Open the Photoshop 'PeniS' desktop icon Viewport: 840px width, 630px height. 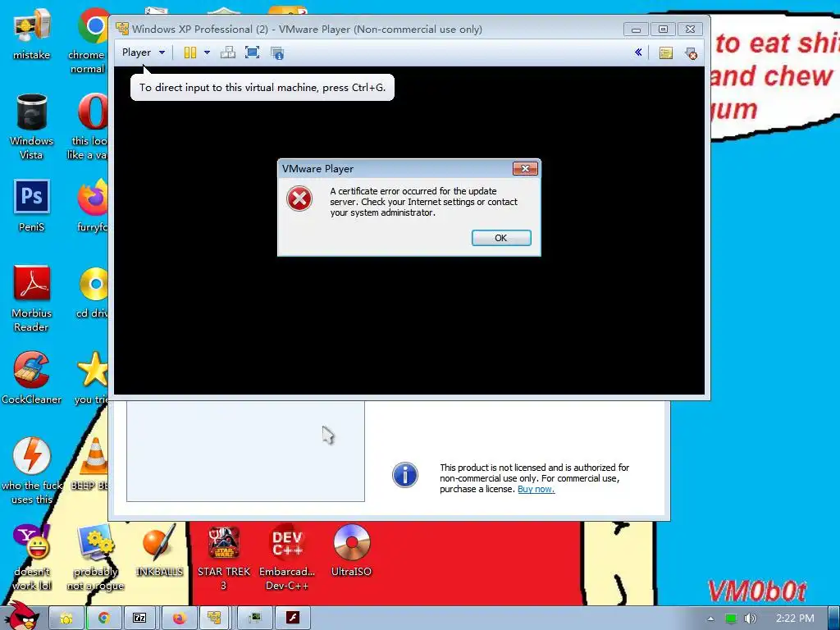(x=32, y=206)
